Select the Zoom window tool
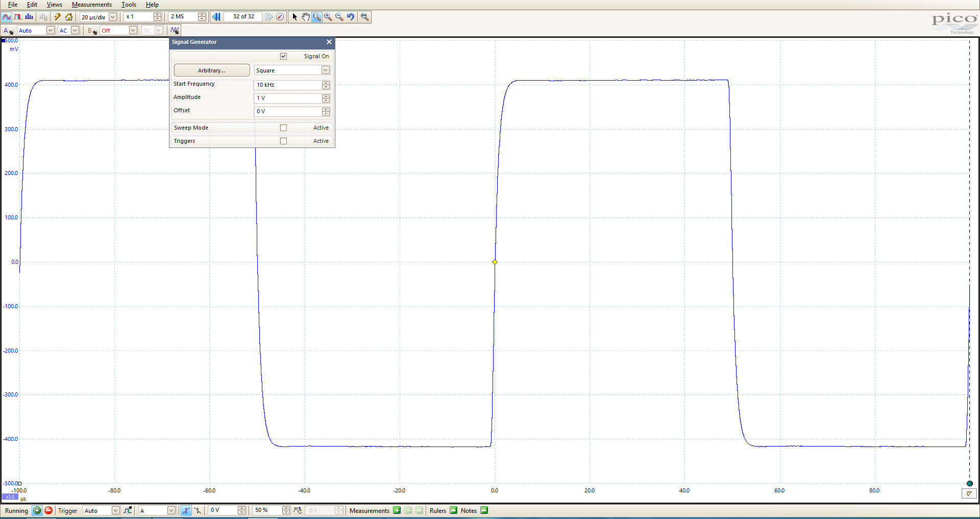The image size is (980, 519). [x=317, y=17]
